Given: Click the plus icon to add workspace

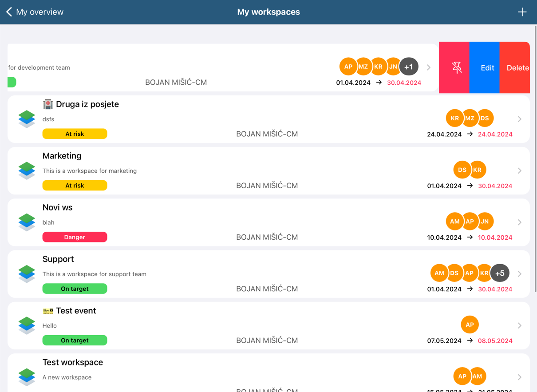Looking at the screenshot, I should click(x=522, y=12).
